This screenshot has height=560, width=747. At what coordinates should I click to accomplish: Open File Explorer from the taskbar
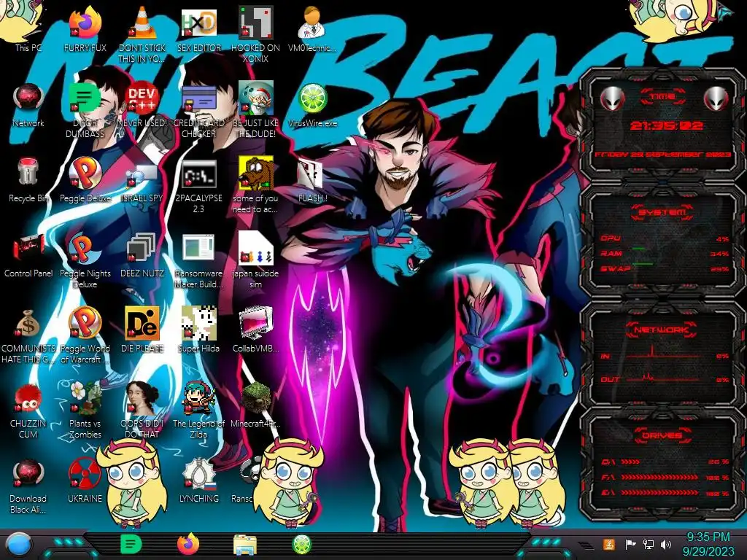point(245,545)
